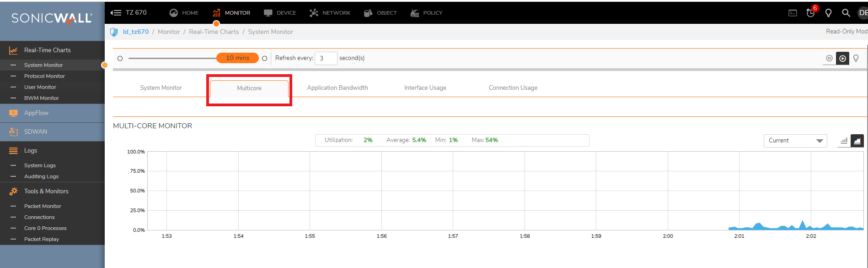Select the right slider endpoint circle
Viewport: 868px width, 268px height.
click(x=264, y=58)
